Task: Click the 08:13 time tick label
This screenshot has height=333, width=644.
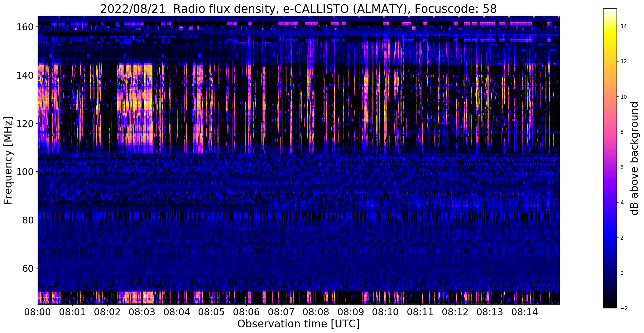Action: [490, 312]
